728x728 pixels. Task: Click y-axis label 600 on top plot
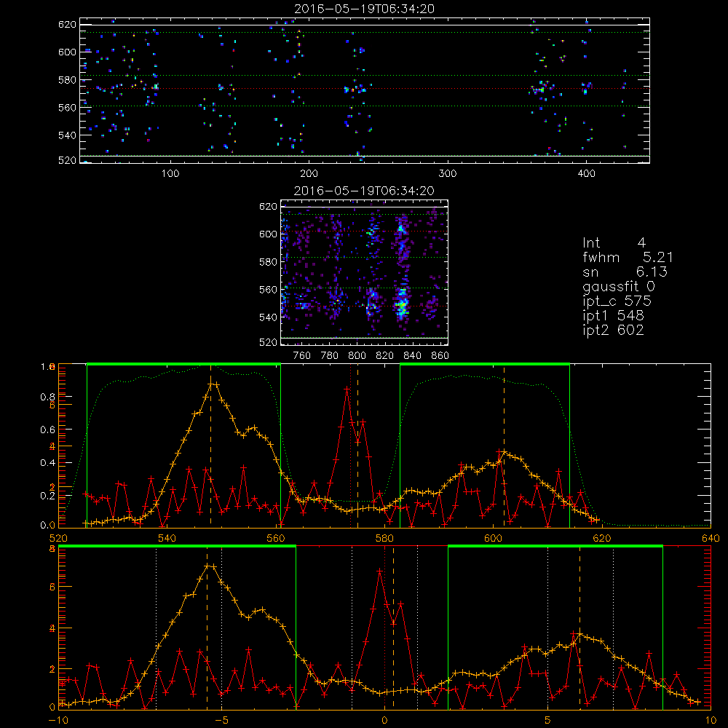(67, 52)
